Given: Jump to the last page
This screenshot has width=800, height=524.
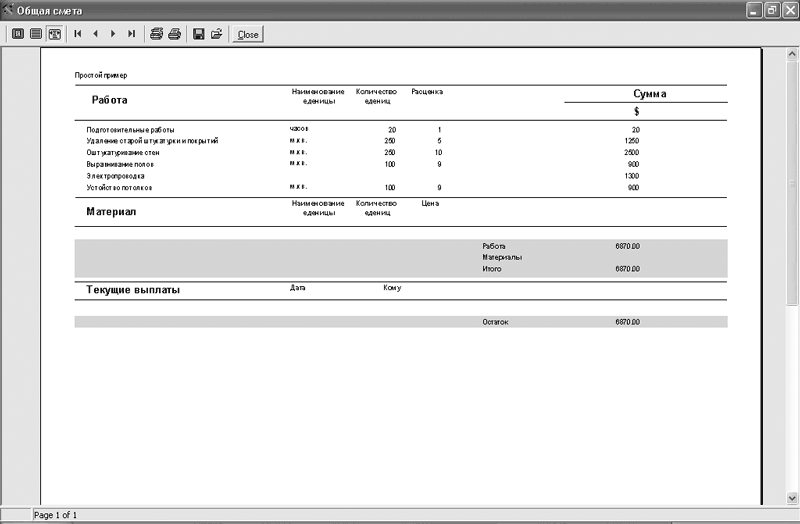Looking at the screenshot, I should coord(132,34).
